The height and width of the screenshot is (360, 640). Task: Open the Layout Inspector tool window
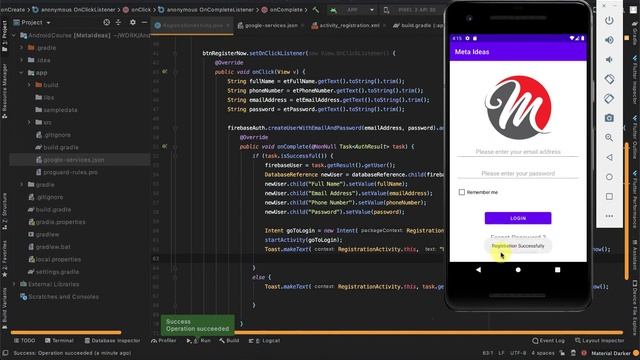(599, 340)
